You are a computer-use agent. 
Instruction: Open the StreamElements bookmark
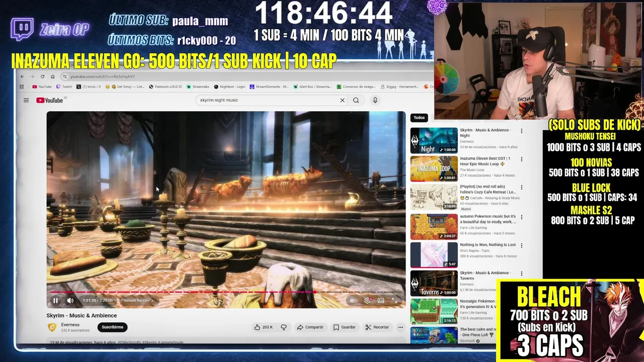point(270,86)
